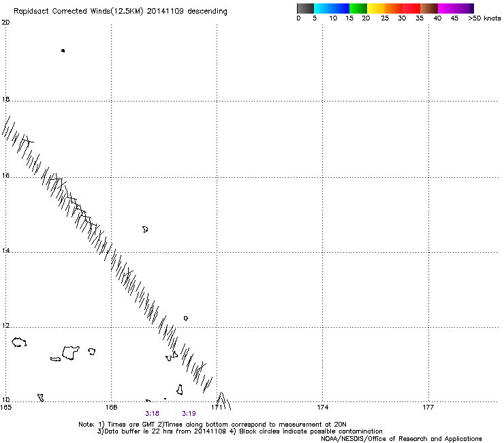Click latitude axis label '18'
This screenshot has height=443, width=504.
[x=5, y=100]
